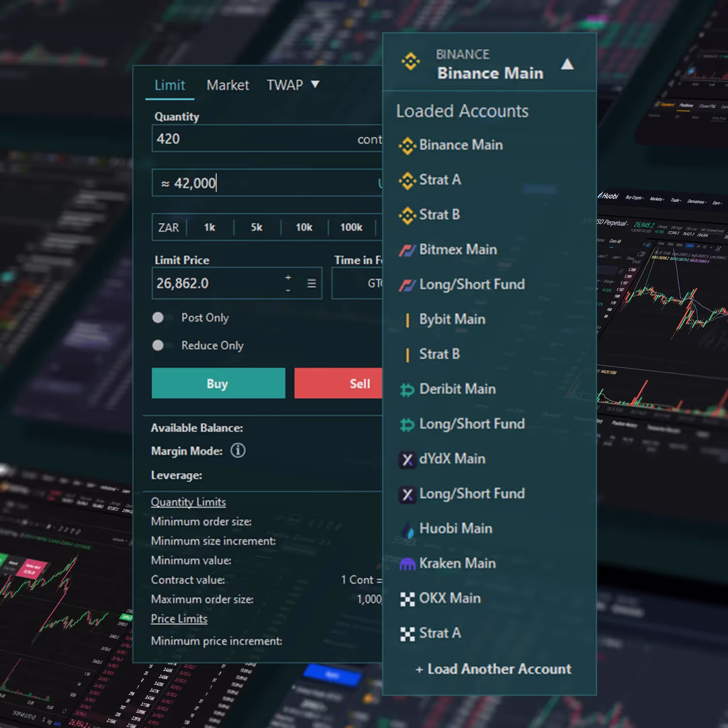The width and height of the screenshot is (728, 728).
Task: Select Binance Main from Loaded Accounts
Action: click(461, 145)
